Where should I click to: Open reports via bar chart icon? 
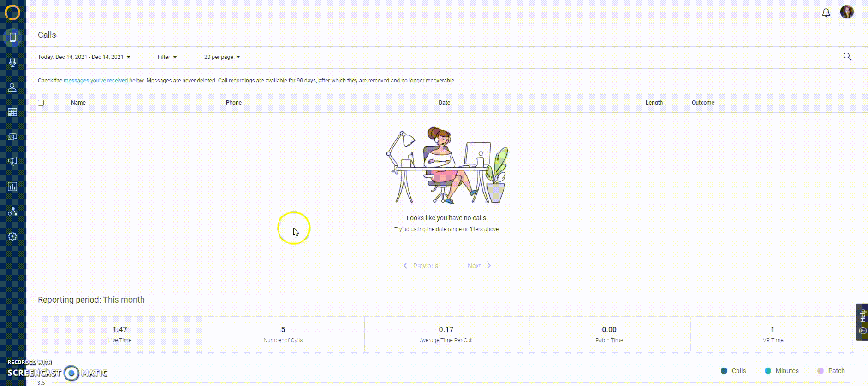click(x=12, y=187)
